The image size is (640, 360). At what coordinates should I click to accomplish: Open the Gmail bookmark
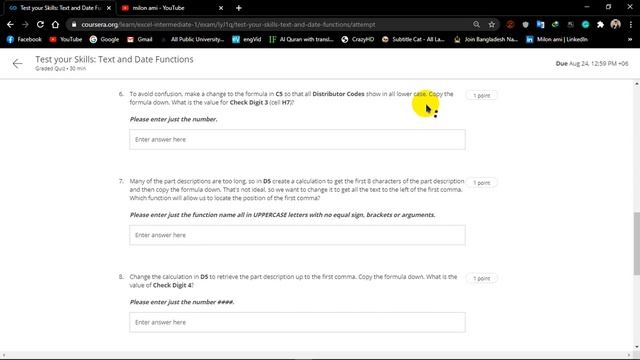(140, 39)
